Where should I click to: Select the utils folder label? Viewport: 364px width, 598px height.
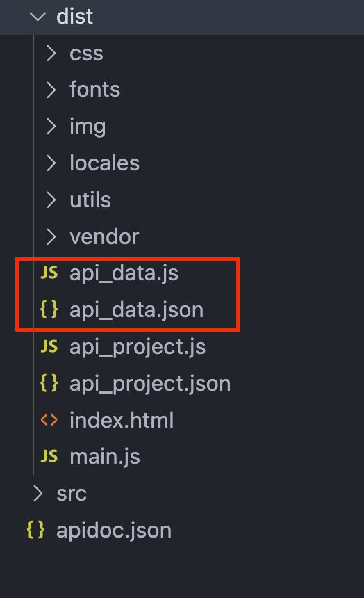point(90,200)
